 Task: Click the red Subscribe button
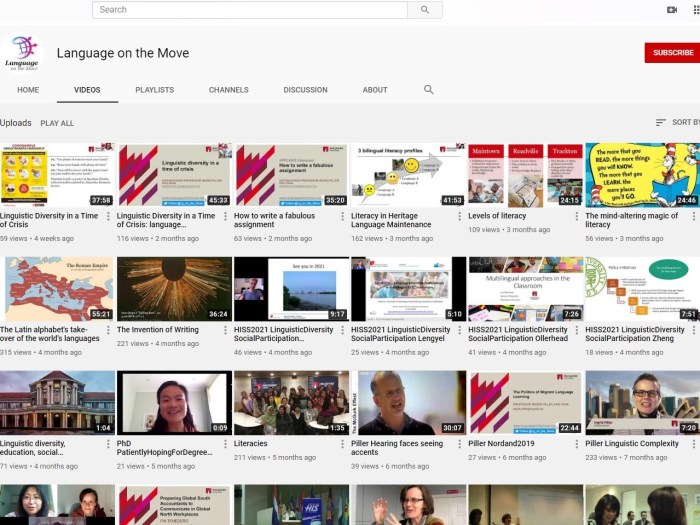click(672, 52)
